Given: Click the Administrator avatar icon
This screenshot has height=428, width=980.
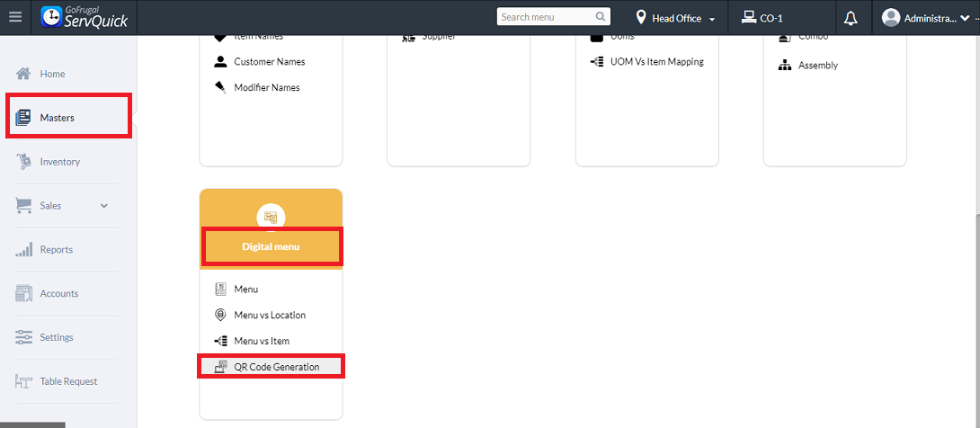Looking at the screenshot, I should click(x=891, y=17).
